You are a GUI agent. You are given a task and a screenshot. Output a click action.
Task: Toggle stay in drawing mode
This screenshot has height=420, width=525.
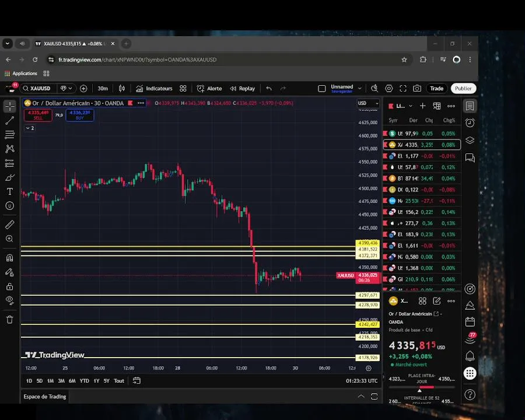[10, 272]
